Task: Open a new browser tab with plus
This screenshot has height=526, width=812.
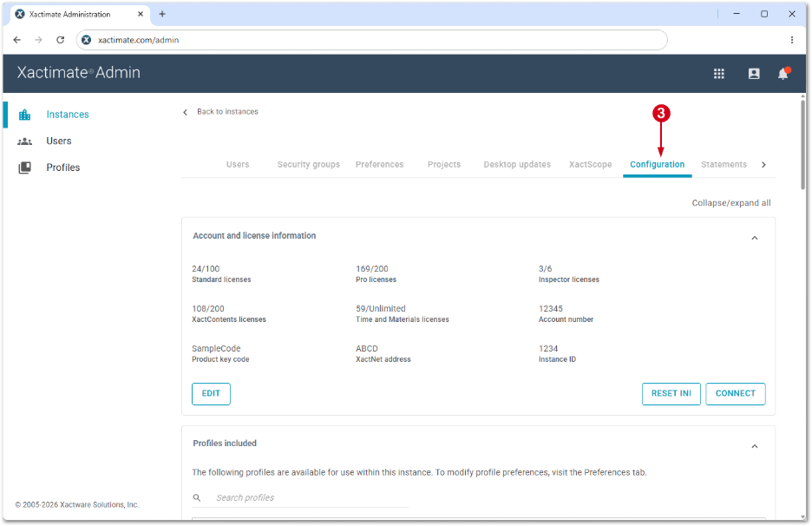Action: (162, 14)
